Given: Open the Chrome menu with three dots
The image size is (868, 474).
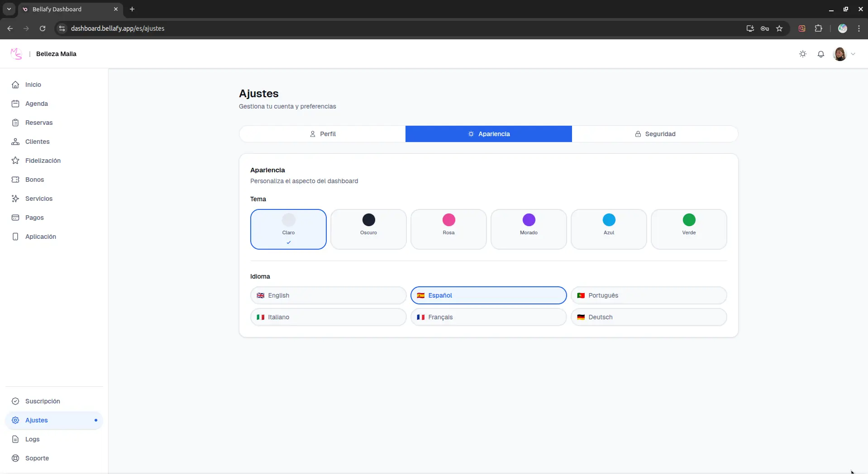Looking at the screenshot, I should click(859, 28).
